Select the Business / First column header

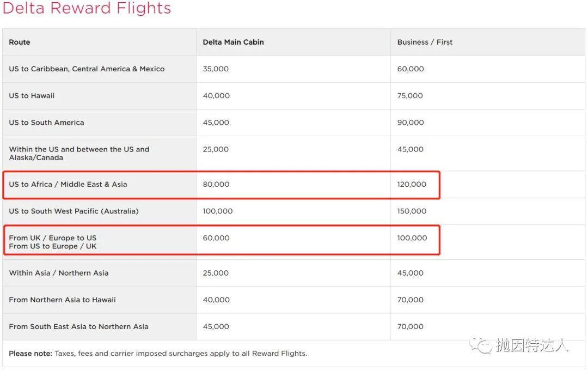(x=425, y=42)
